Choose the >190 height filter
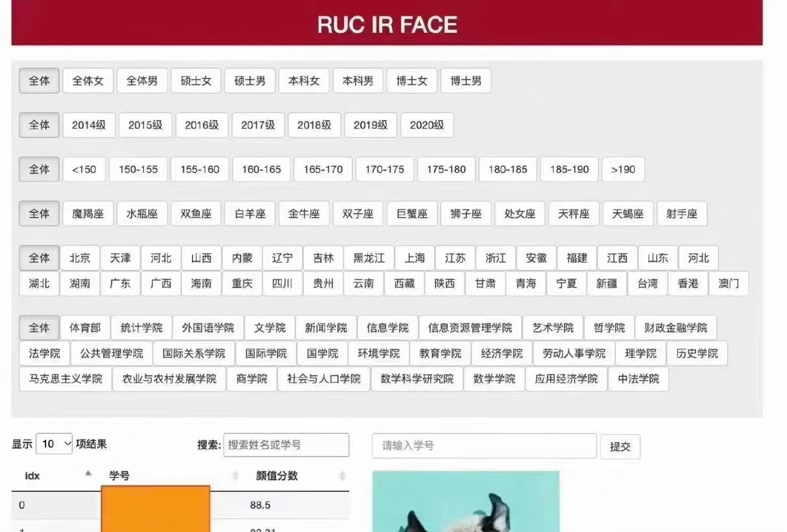This screenshot has height=532, width=787. (x=624, y=169)
